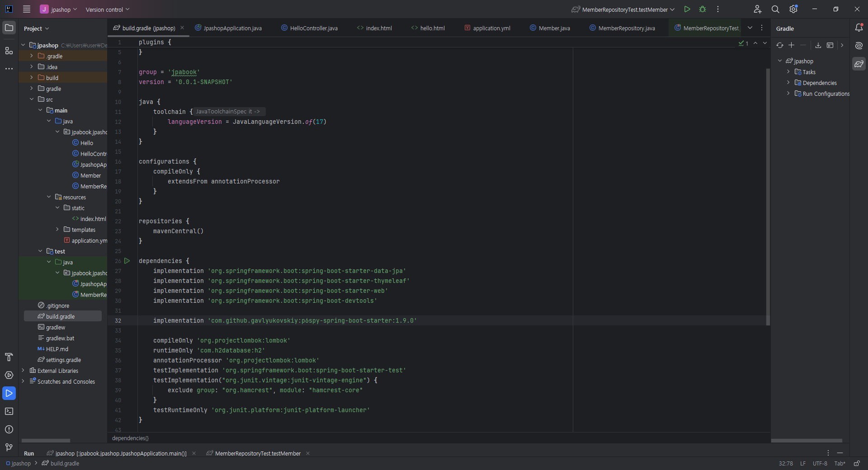Viewport: 868px width, 470px height.
Task: Expand Gradle Dependencies node
Action: (x=788, y=83)
